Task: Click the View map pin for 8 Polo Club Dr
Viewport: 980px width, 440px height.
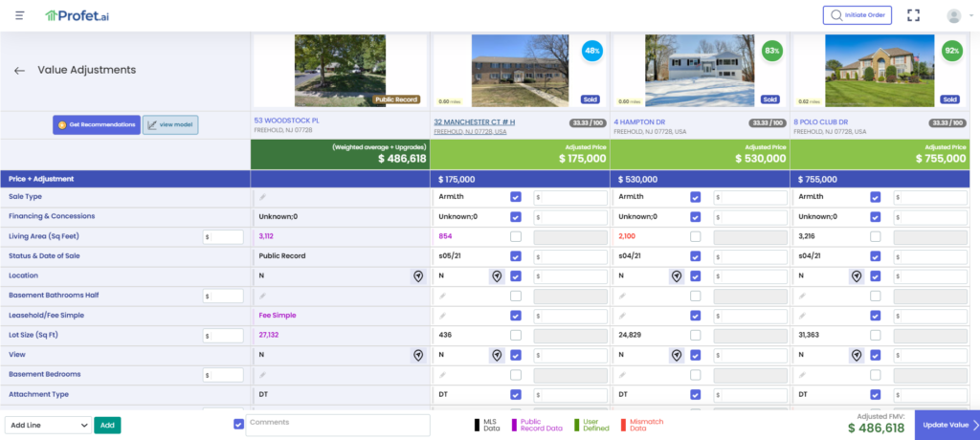Action: tap(857, 355)
